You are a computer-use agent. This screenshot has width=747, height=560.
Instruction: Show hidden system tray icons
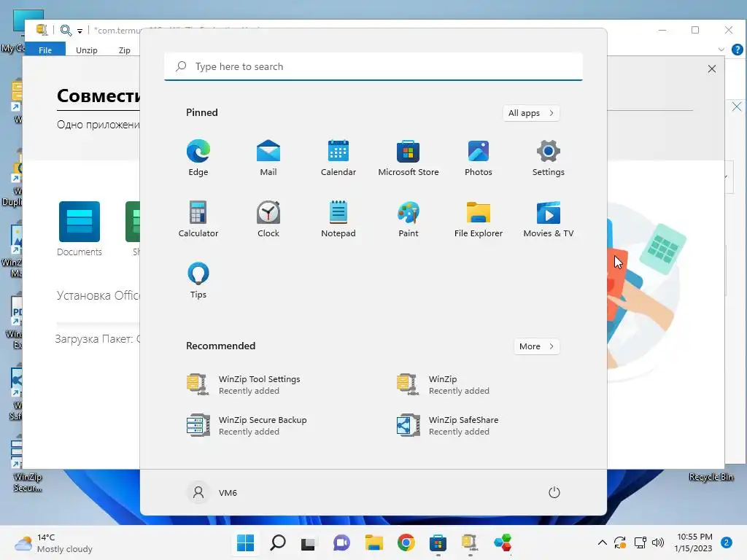tap(602, 542)
